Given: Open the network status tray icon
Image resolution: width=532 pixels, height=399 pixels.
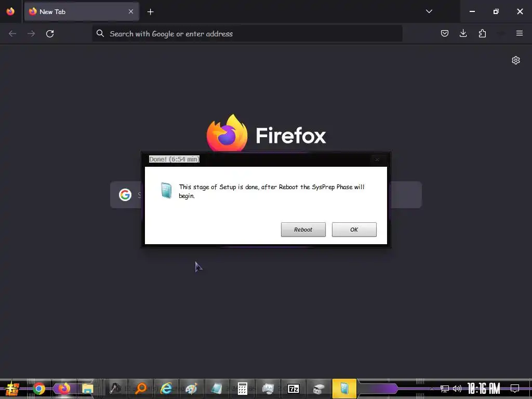Looking at the screenshot, I should [x=445, y=389].
